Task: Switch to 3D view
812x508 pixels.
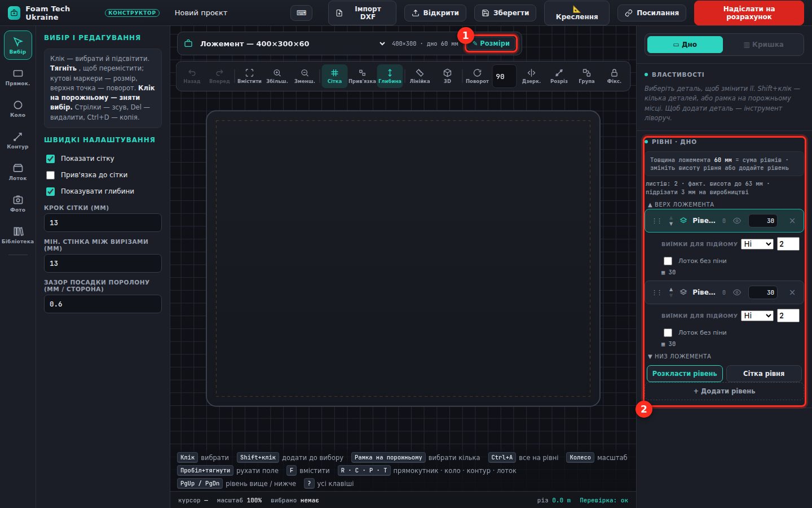Action: [x=447, y=76]
